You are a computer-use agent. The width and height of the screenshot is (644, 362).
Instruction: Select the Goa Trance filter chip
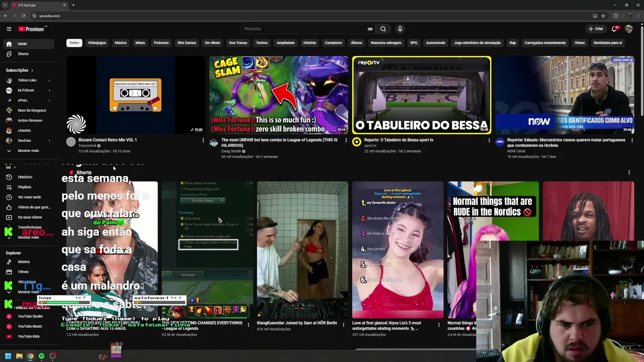pos(238,43)
